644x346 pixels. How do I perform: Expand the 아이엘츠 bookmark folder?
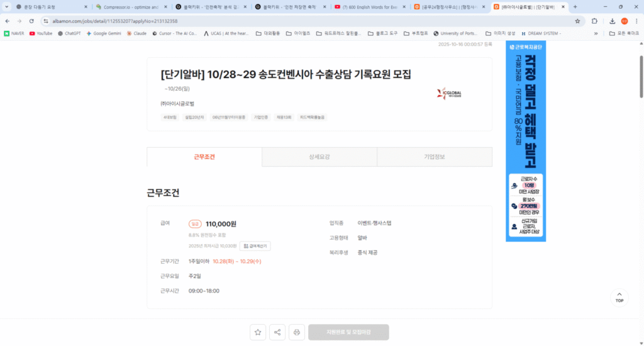[297, 33]
